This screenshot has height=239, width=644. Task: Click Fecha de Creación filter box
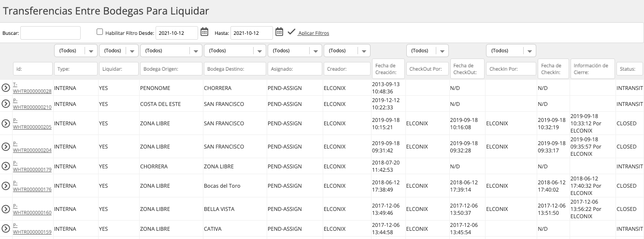388,69
